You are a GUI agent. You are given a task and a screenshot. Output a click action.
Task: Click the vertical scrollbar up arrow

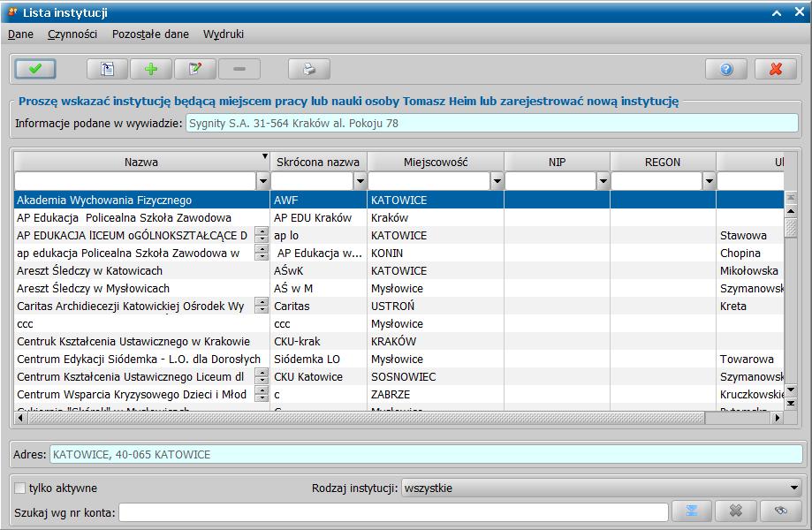coord(791,211)
